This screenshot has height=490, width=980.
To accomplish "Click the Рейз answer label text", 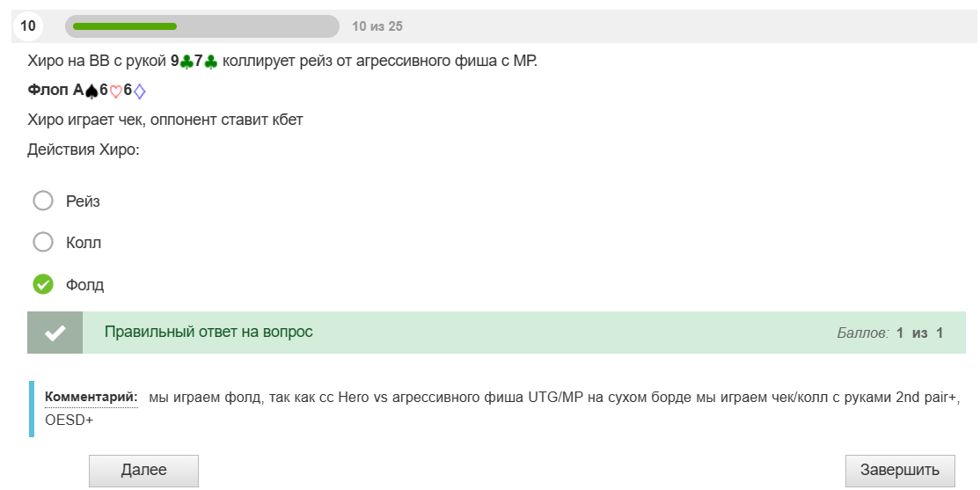I will click(x=83, y=201).
